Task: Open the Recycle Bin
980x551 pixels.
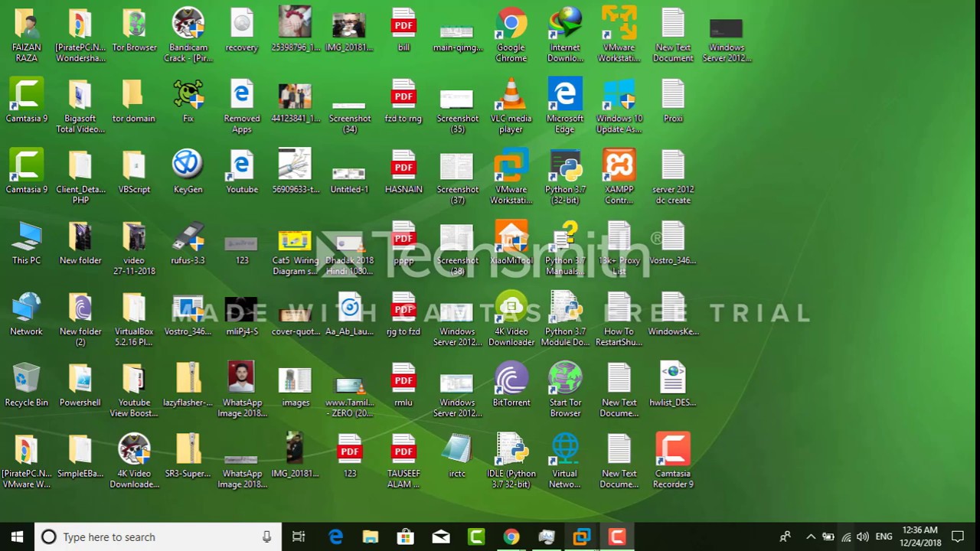Action: coord(27,386)
